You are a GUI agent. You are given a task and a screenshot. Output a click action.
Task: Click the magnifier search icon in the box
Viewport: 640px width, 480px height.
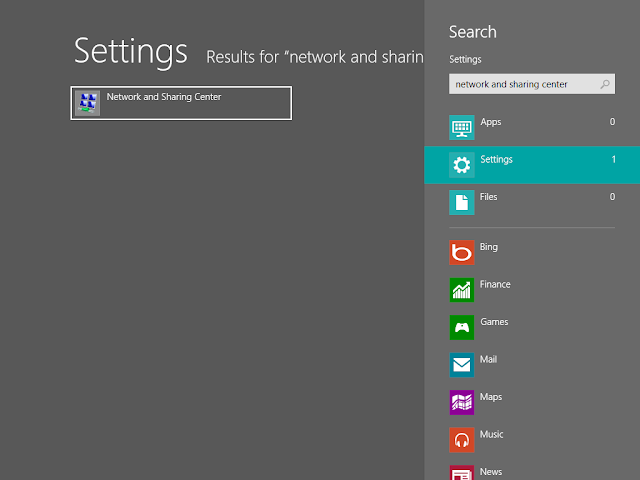tap(605, 84)
